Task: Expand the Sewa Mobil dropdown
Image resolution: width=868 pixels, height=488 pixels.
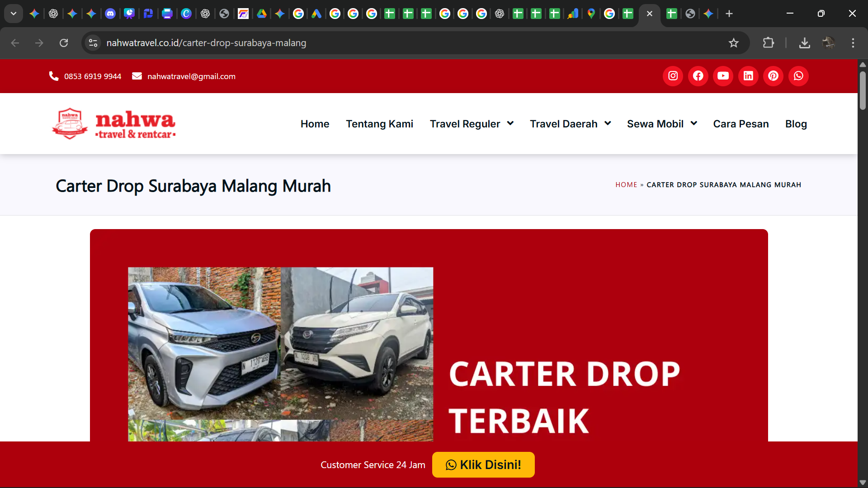Action: coord(662,123)
